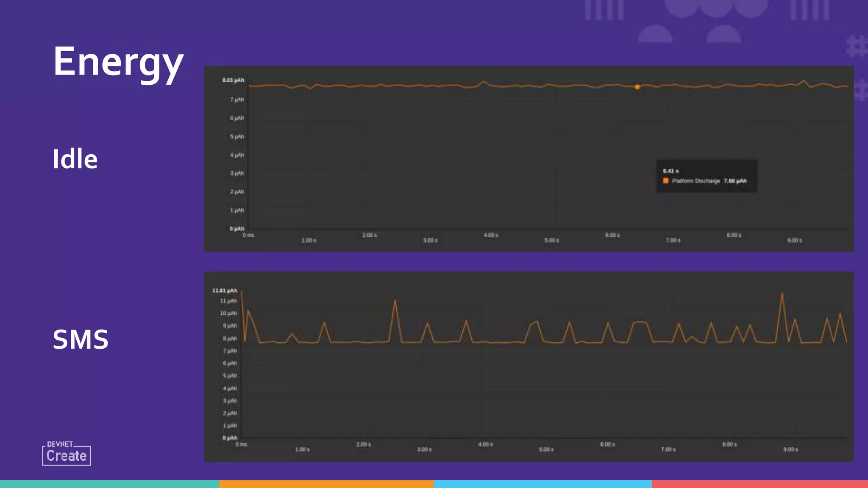This screenshot has width=868, height=488.
Task: Click the teal segment of bottom color bar
Action: (109, 484)
